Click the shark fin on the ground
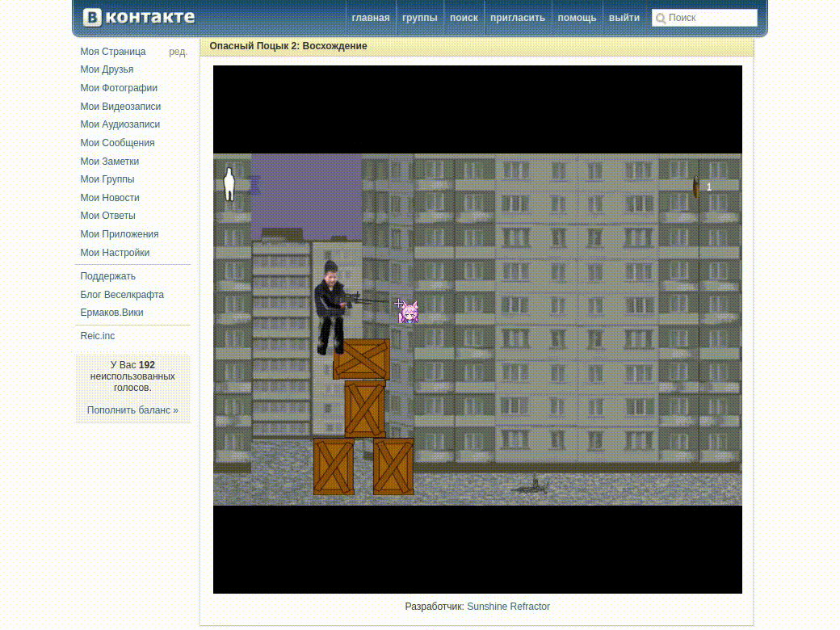This screenshot has height=630, width=840. (531, 484)
